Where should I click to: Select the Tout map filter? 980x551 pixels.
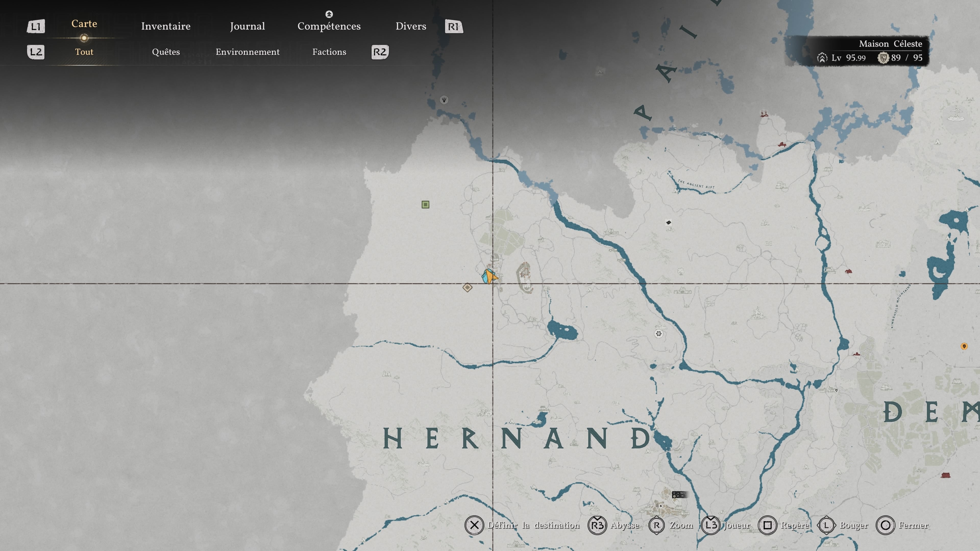click(x=84, y=52)
